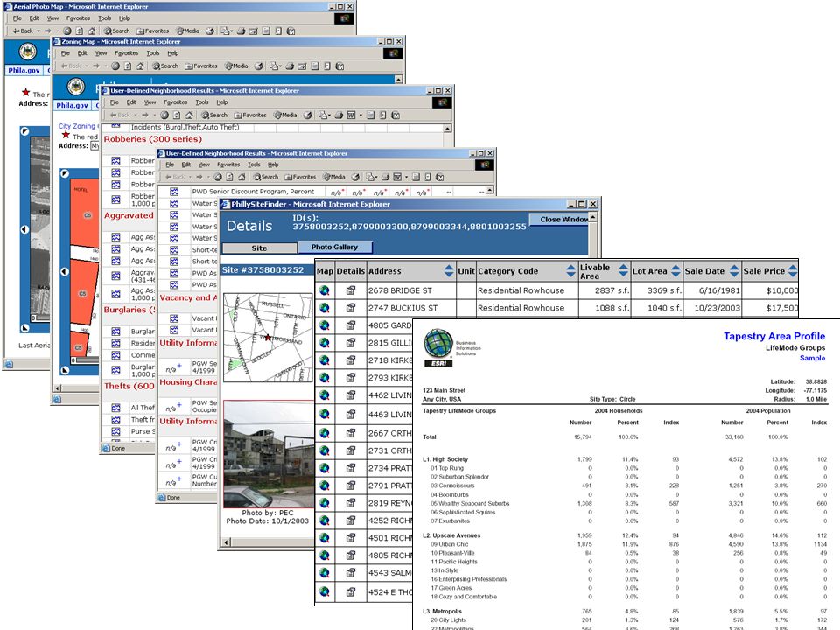Click map globe icon for 4543 SALM row

324,572
